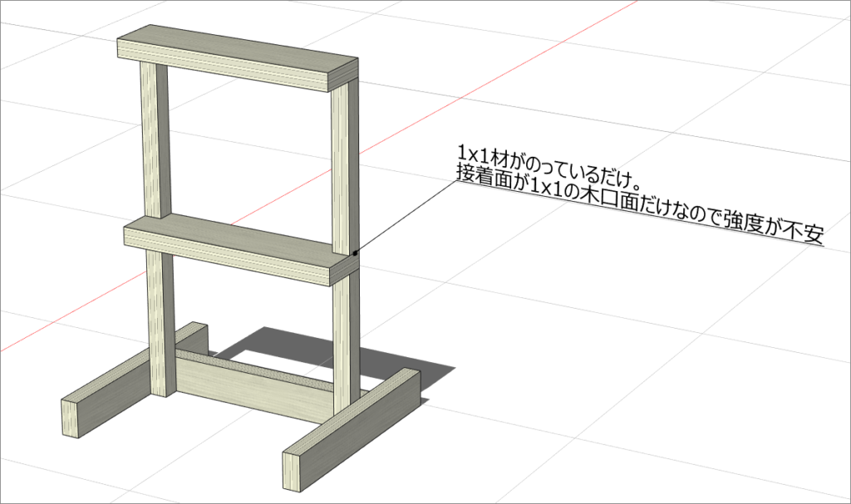Click the lower left vertical post
Screen dimensions: 851x504
[x=161, y=324]
